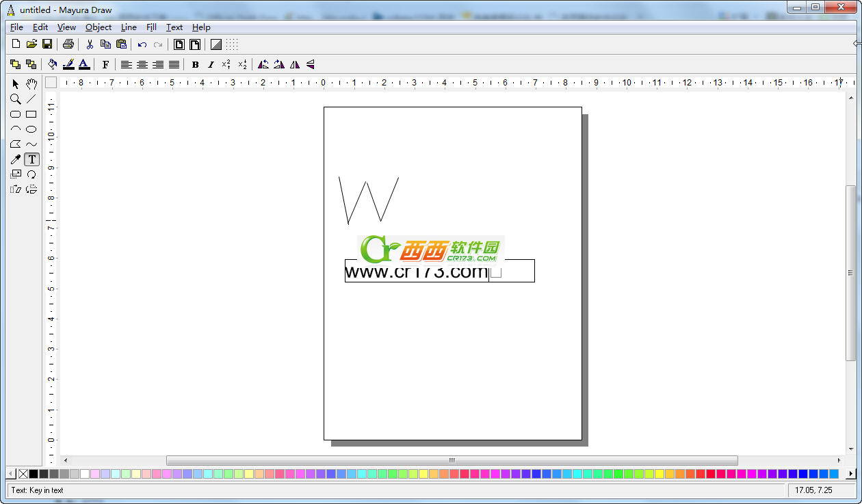862x504 pixels.
Task: Print the drawing using the printer icon
Action: pos(68,44)
